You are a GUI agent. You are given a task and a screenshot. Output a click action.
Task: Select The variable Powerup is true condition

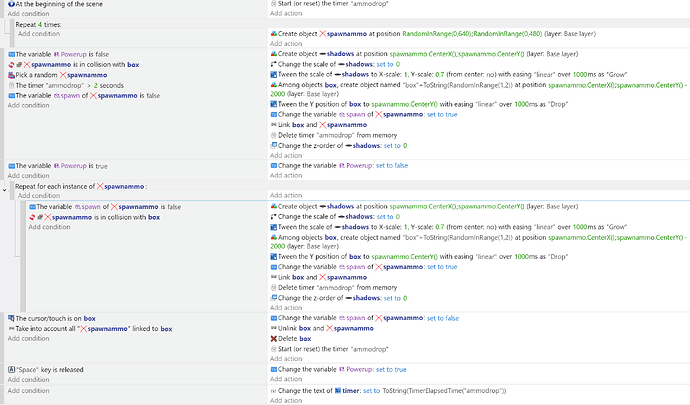58,166
